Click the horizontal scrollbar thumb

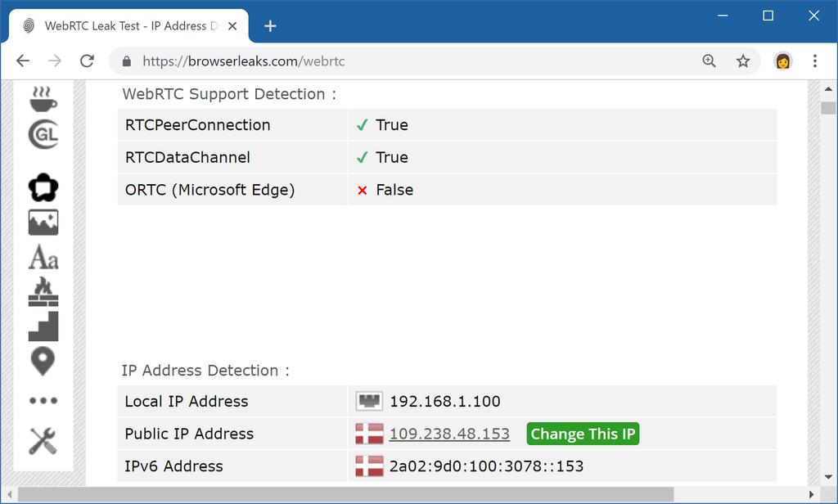pos(346,494)
